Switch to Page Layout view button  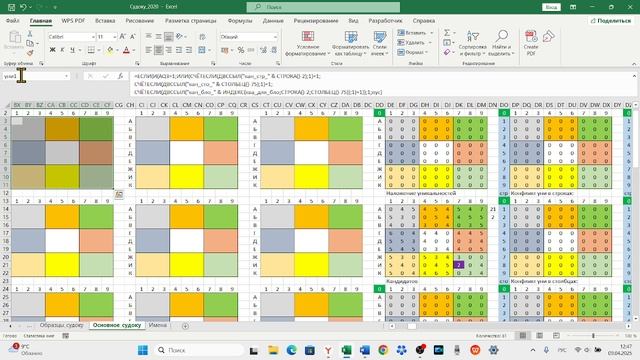tap(539, 336)
